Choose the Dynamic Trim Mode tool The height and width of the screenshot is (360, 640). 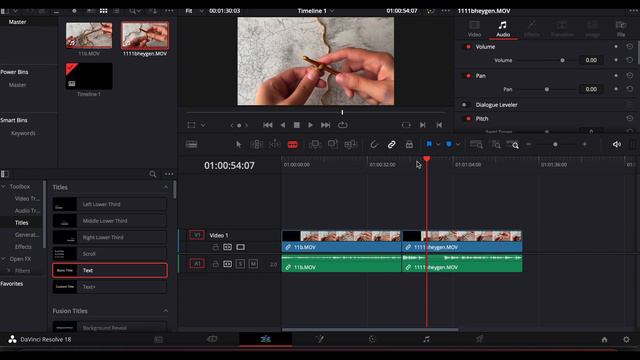[x=275, y=144]
